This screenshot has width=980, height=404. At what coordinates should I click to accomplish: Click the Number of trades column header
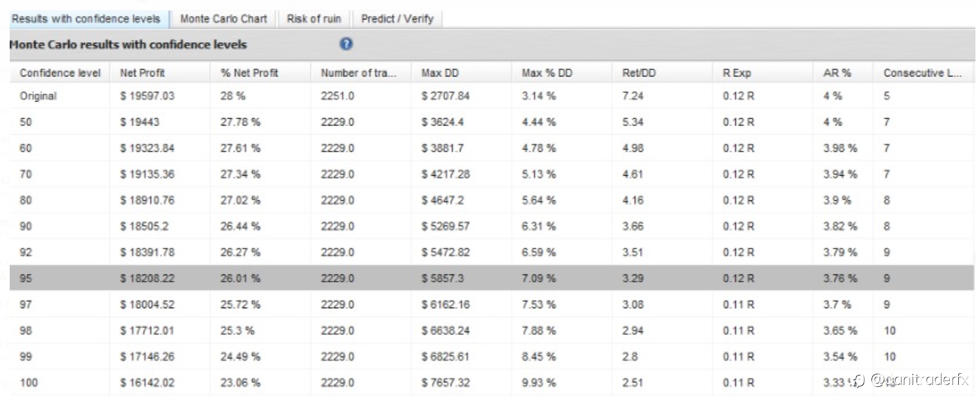358,73
